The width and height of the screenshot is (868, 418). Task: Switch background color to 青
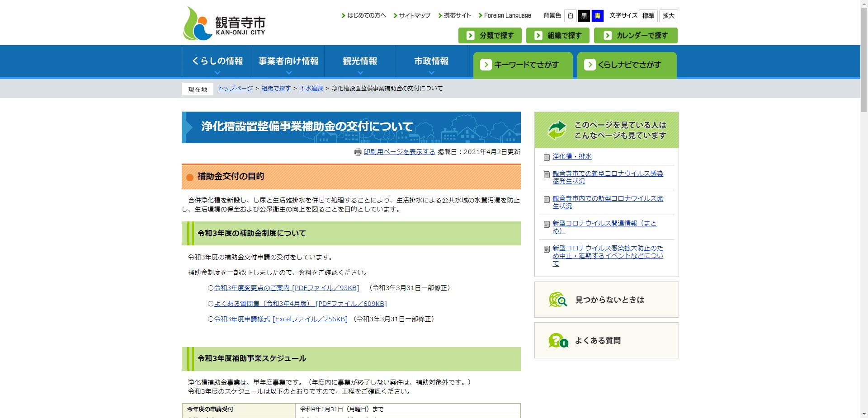click(598, 15)
